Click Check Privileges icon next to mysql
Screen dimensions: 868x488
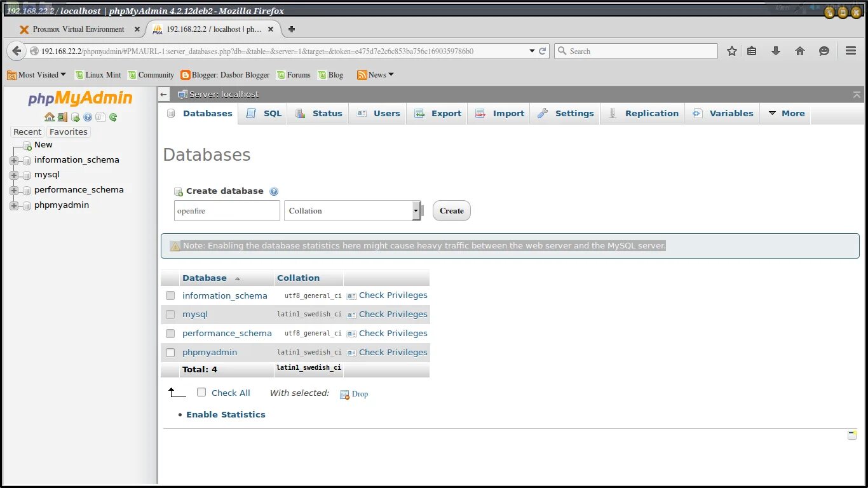(x=351, y=314)
